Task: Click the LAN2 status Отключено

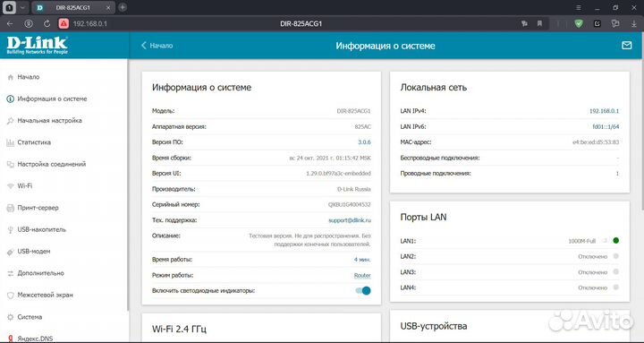Action: (x=592, y=257)
